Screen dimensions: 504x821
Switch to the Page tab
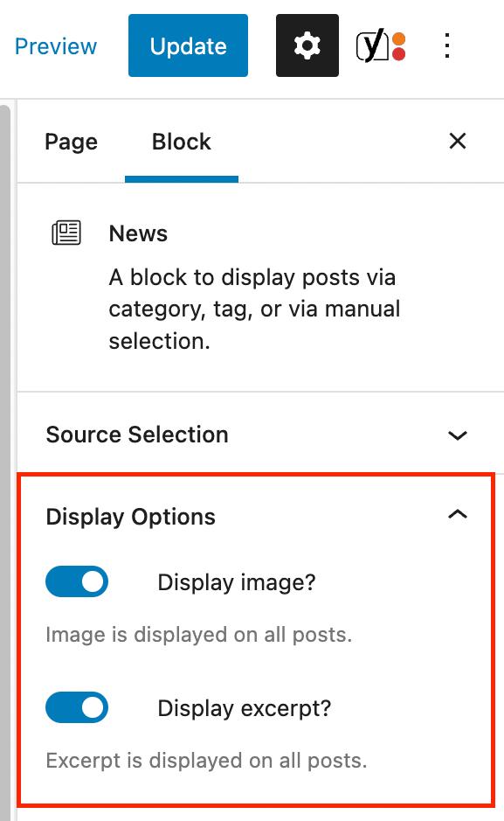click(71, 142)
